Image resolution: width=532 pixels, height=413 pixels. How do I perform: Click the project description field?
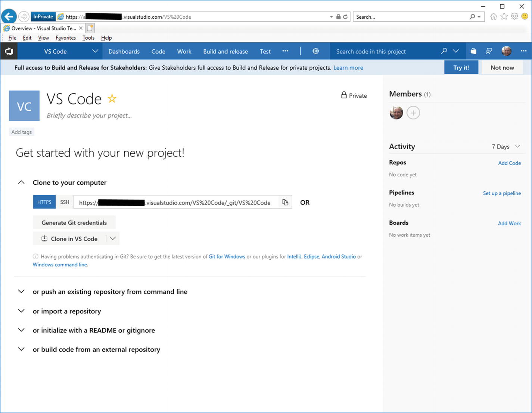pos(89,116)
